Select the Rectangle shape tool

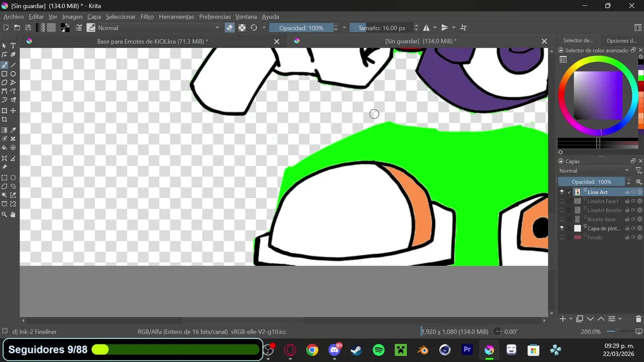coord(5,74)
